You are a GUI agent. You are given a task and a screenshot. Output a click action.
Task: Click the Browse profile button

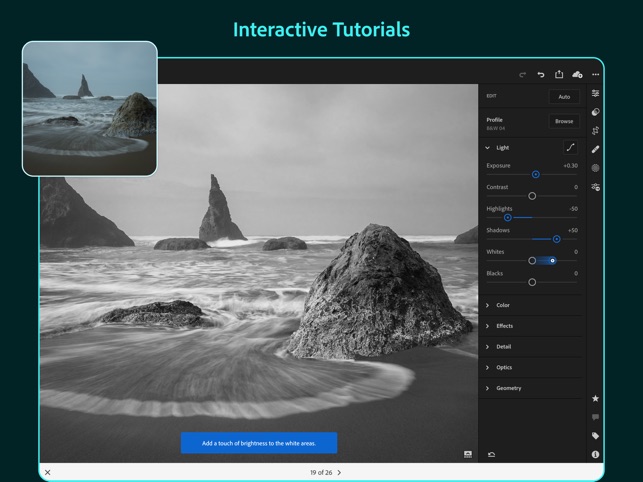[x=564, y=121]
